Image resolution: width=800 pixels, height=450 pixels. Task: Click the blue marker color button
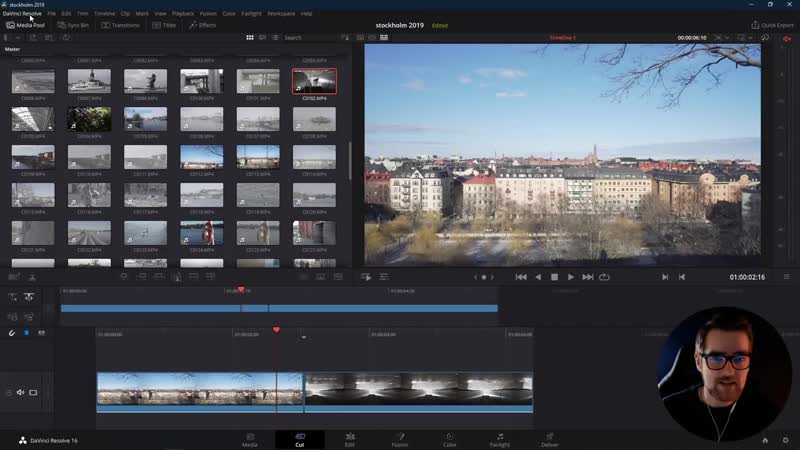click(27, 333)
